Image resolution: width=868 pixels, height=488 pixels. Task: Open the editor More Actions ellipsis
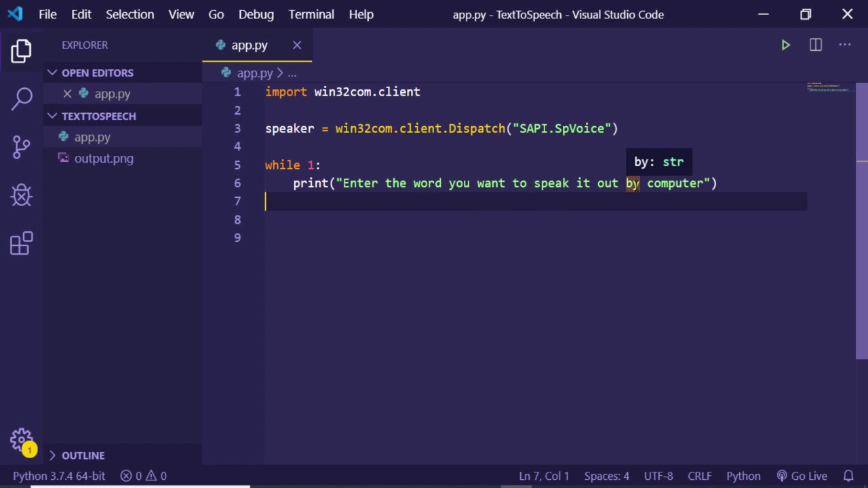844,45
